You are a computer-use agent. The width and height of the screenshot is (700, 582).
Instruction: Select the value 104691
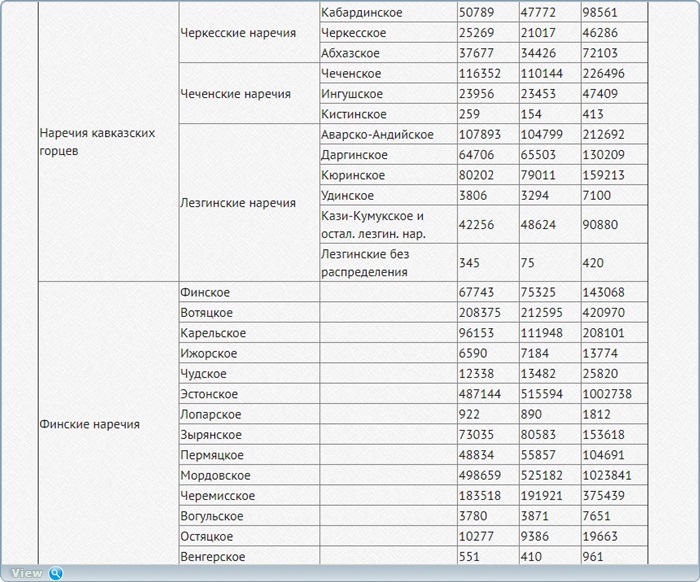point(603,455)
